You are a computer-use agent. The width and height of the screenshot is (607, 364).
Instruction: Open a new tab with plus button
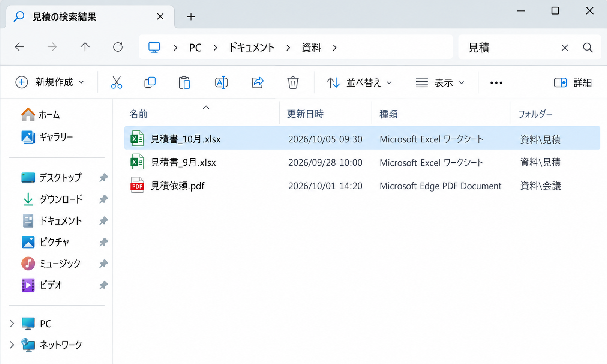191,16
